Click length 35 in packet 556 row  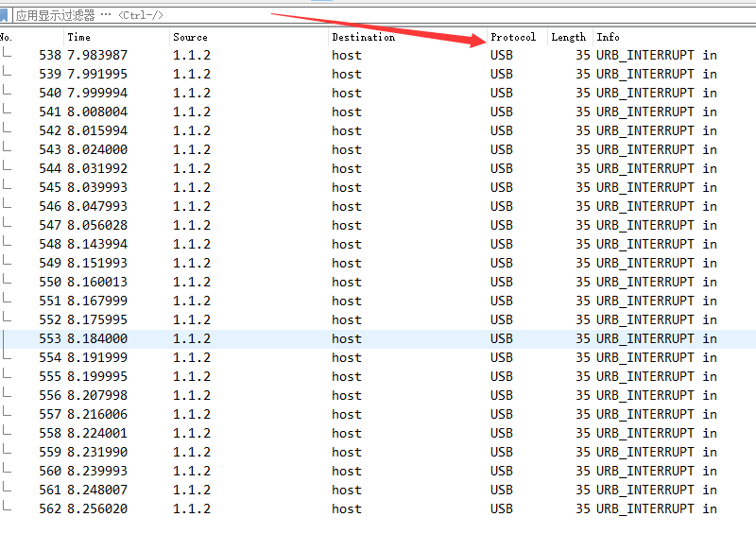tap(583, 396)
